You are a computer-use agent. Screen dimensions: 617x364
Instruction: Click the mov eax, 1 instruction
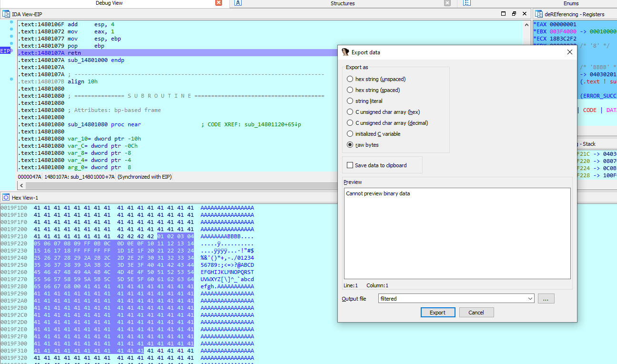(x=90, y=31)
